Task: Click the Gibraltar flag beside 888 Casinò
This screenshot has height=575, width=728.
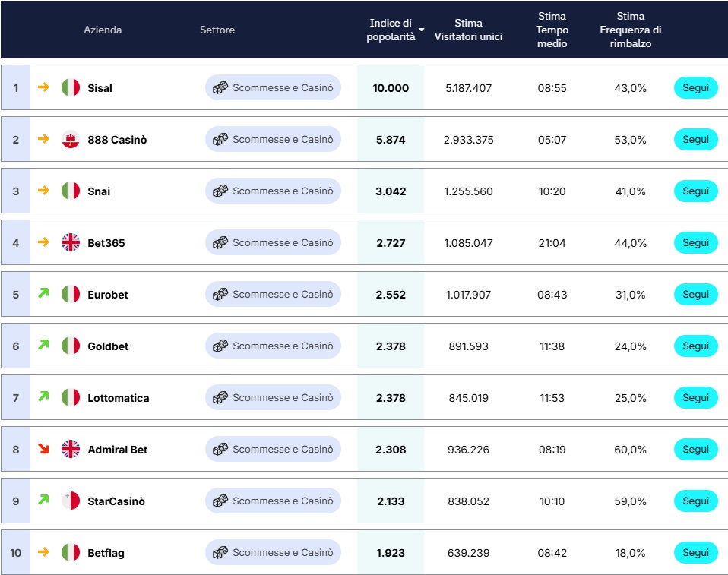Action: point(71,140)
